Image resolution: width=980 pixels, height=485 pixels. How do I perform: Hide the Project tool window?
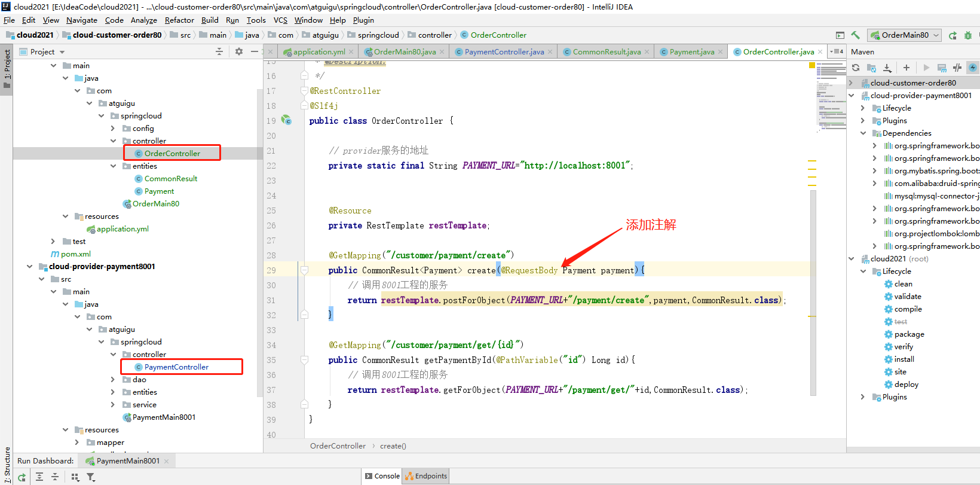[x=255, y=51]
